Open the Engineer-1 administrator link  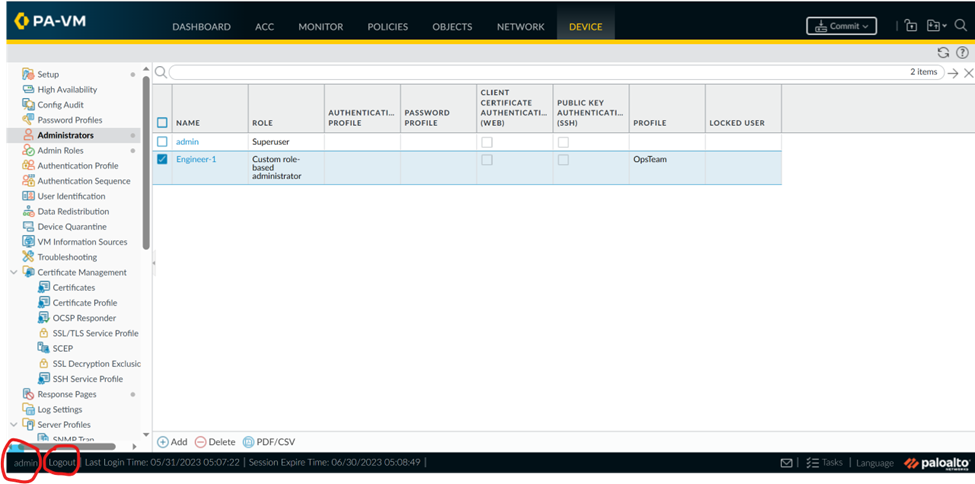point(196,159)
